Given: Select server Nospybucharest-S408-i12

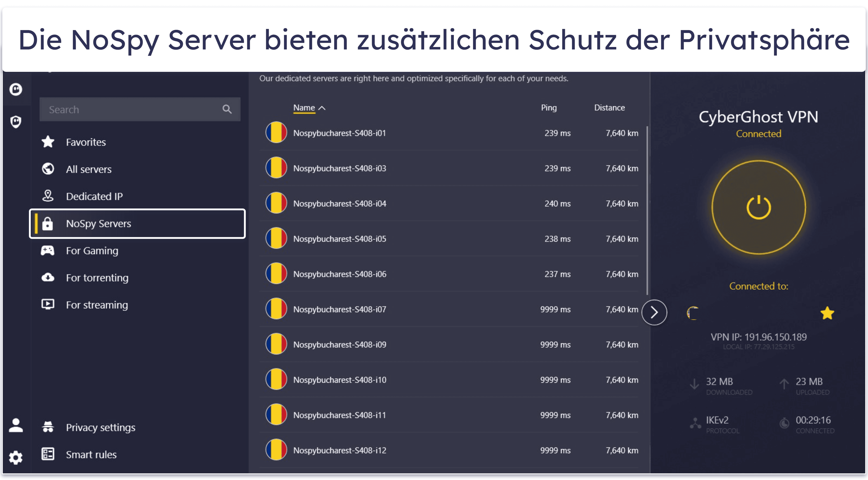Looking at the screenshot, I should coord(449,450).
